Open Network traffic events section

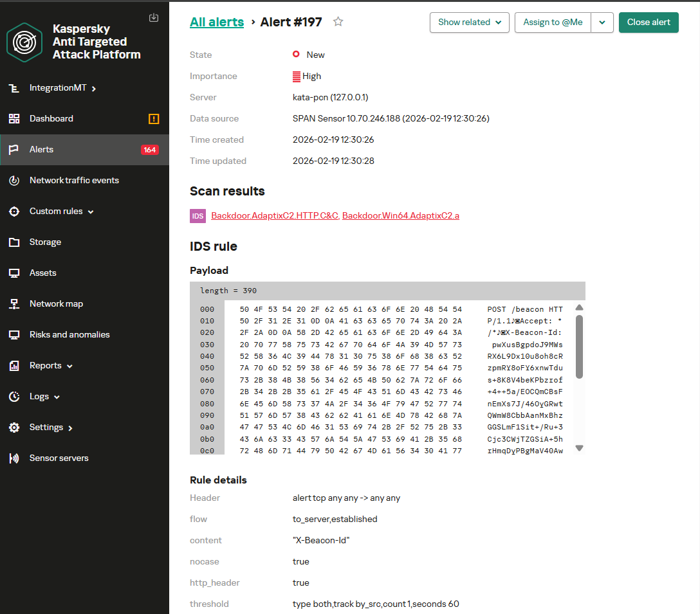74,181
